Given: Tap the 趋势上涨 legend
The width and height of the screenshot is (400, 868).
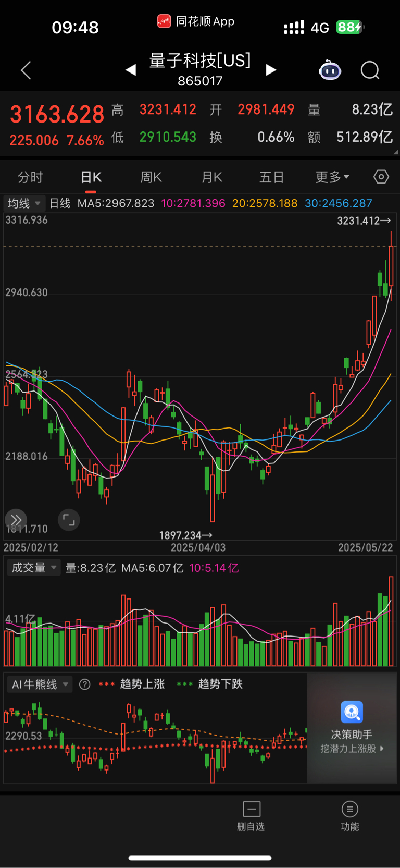Looking at the screenshot, I should coord(132,684).
